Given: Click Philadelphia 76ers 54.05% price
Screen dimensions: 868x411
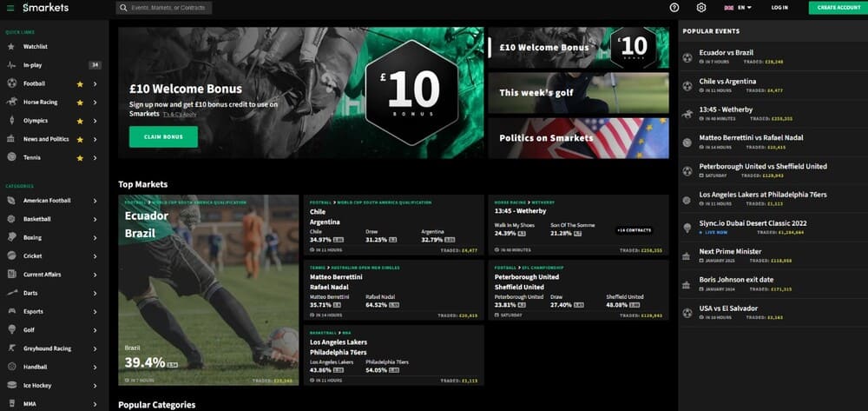Looking at the screenshot, I should point(382,370).
